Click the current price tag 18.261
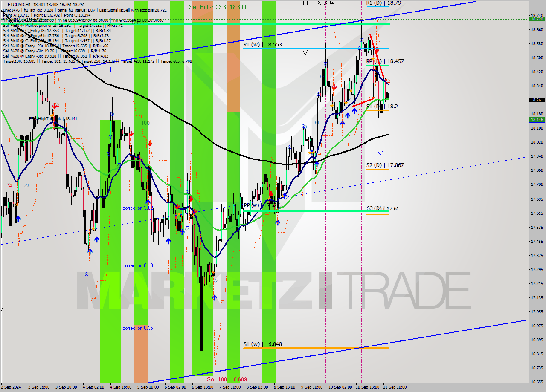The height and width of the screenshot is (392, 546). (536, 100)
